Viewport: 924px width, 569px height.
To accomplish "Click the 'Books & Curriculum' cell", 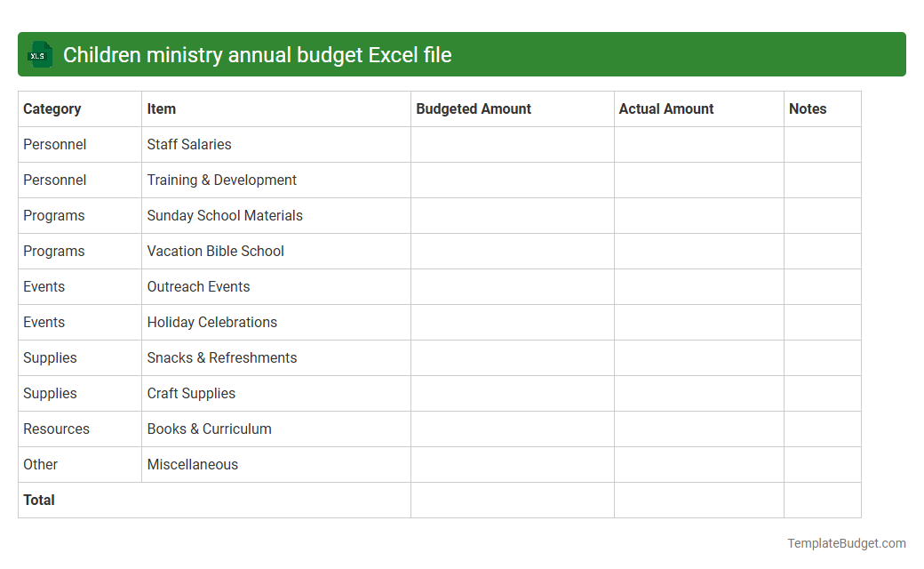I will point(209,429).
